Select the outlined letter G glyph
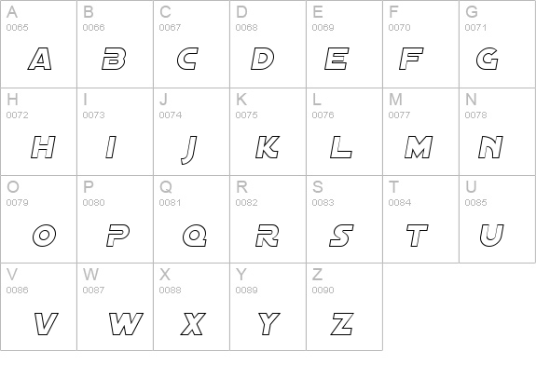Viewport: 536px width, 392px height. coord(488,59)
